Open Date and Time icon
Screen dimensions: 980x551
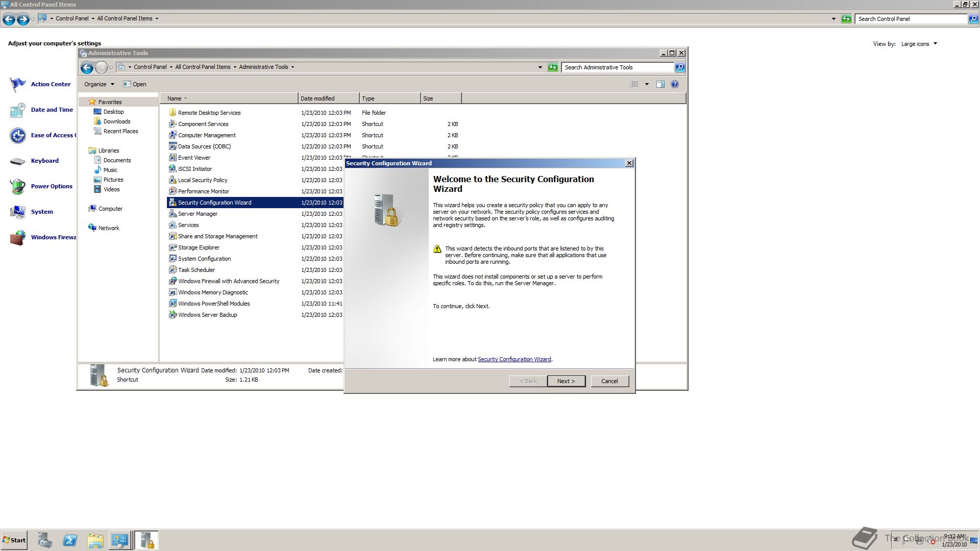pyautogui.click(x=18, y=110)
